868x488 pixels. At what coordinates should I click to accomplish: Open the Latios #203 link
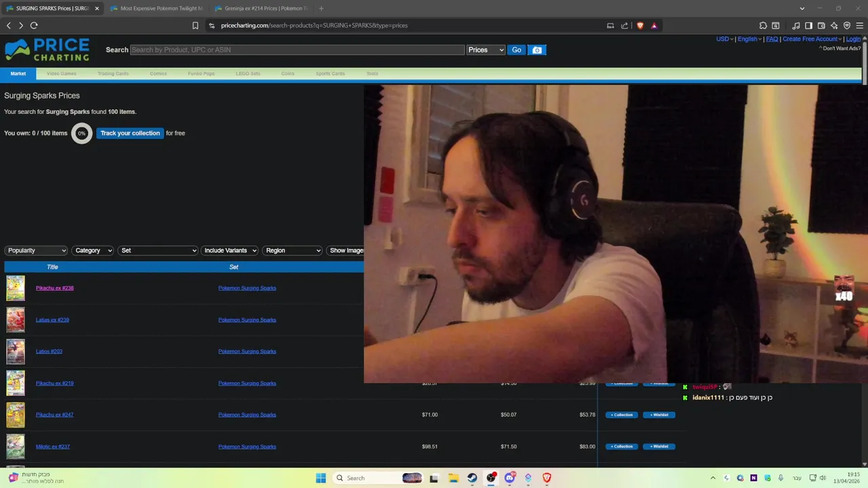click(x=49, y=351)
